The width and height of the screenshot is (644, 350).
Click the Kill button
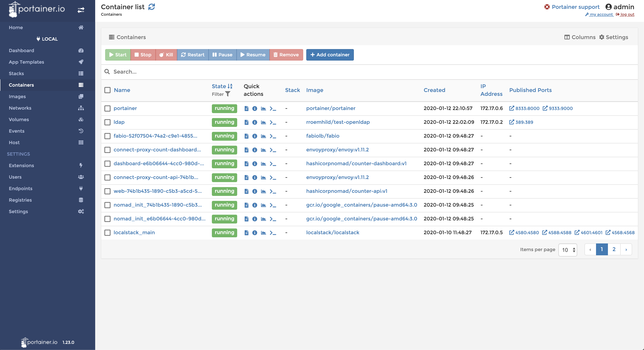coord(166,55)
